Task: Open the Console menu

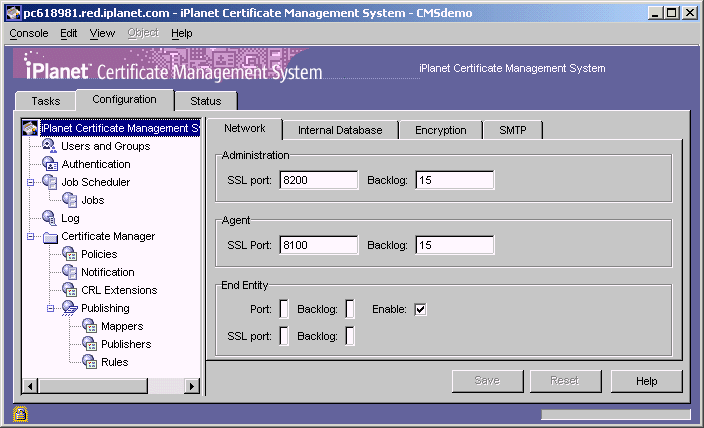Action: pos(29,33)
